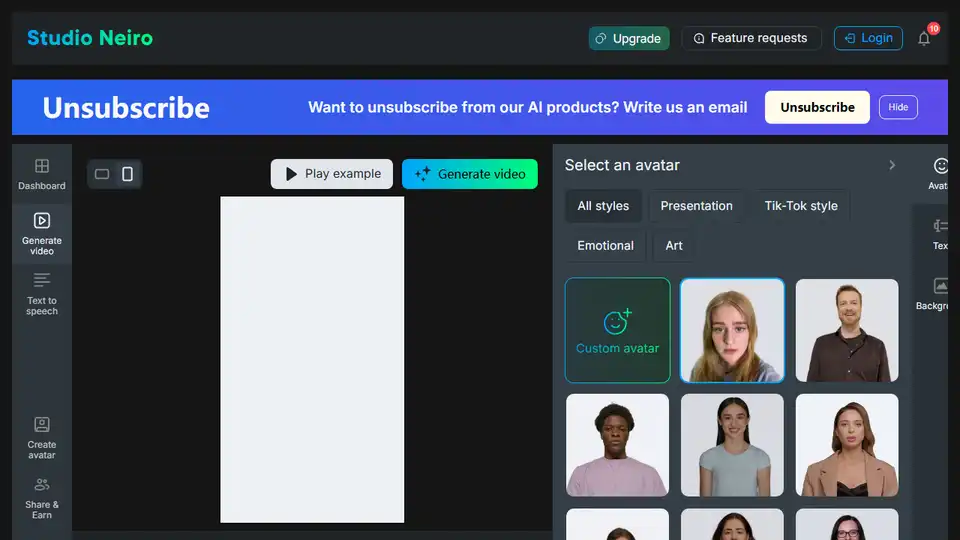Hide the unsubscribe banner
Viewport: 960px width, 540px height.
coord(898,107)
